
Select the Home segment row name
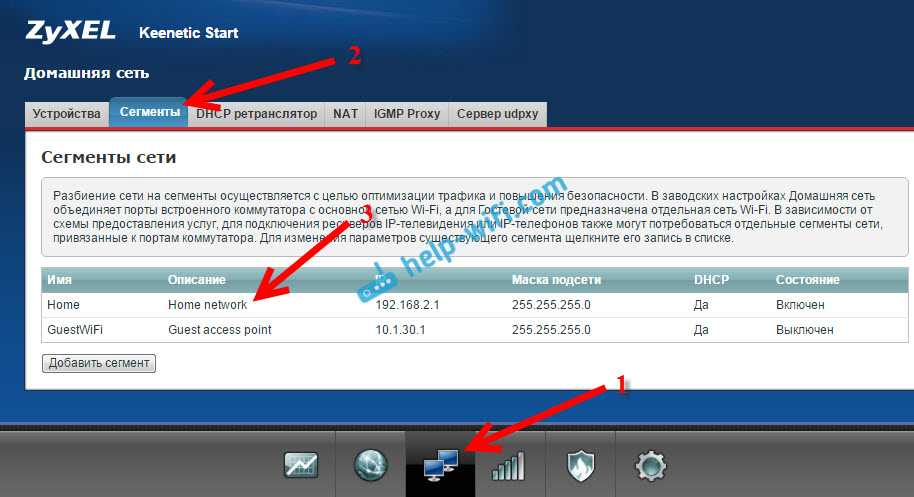point(63,304)
